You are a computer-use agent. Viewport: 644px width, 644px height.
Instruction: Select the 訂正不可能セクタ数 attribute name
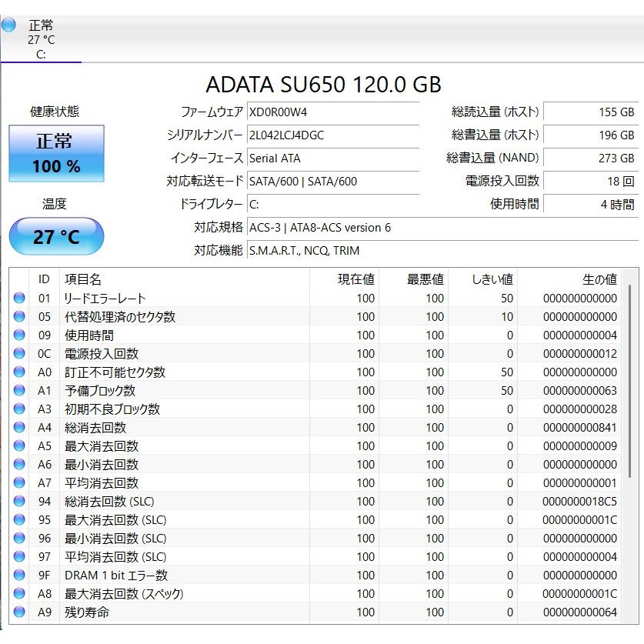coord(115,372)
